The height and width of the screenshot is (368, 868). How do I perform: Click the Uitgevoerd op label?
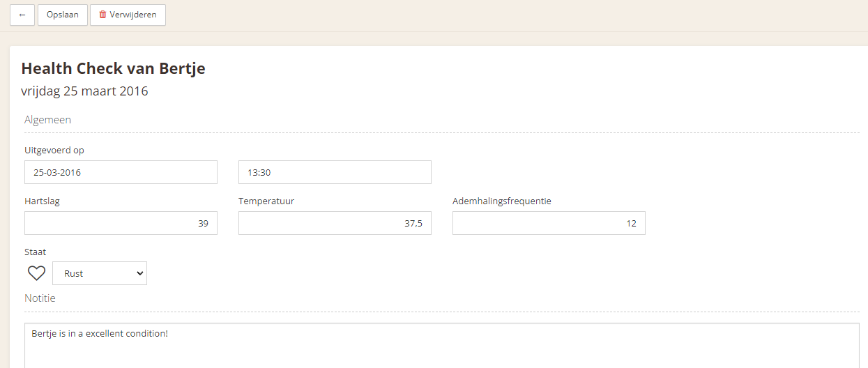coord(54,151)
